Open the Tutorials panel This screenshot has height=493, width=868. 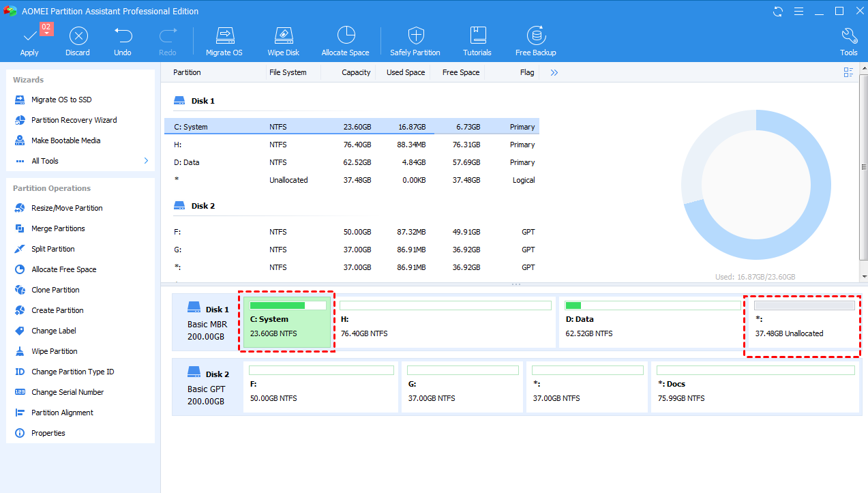477,40
